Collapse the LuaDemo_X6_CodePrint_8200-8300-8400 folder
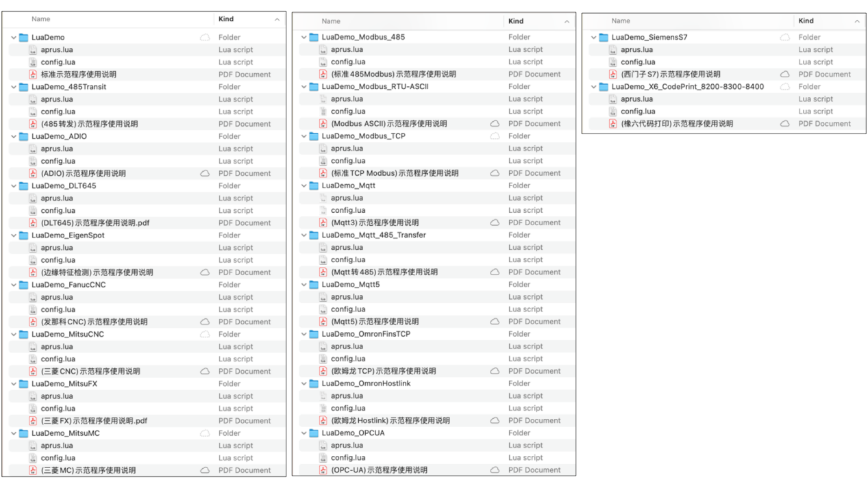Image resolution: width=868 pixels, height=488 pixels. click(x=594, y=87)
